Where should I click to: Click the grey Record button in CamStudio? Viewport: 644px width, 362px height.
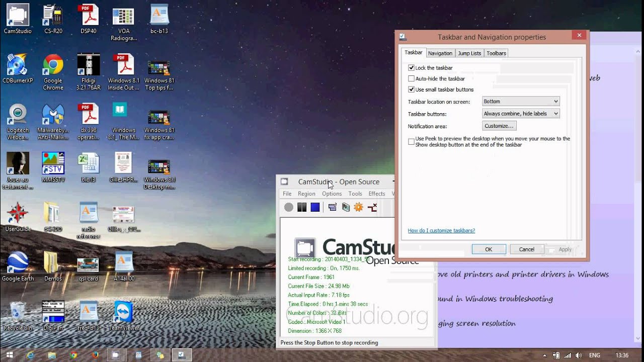(x=288, y=207)
